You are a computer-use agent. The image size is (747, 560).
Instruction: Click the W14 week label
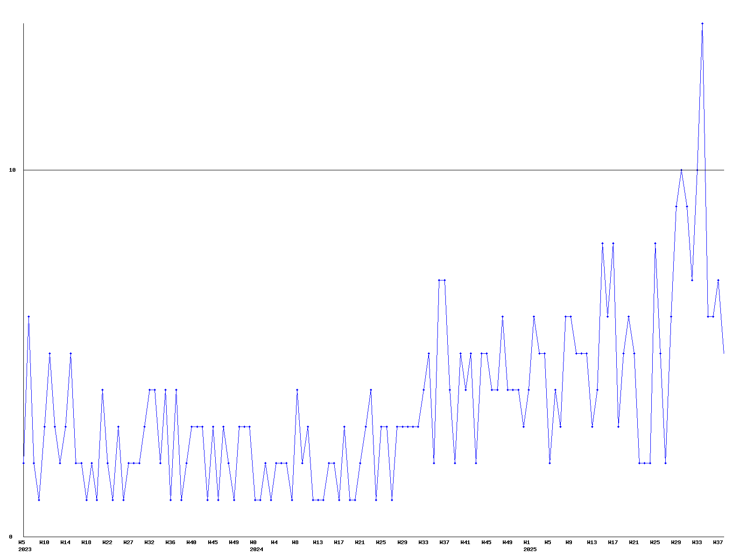(65, 542)
